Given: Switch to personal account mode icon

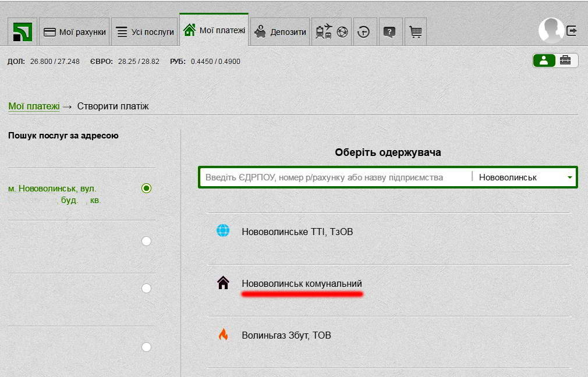Looking at the screenshot, I should [544, 61].
